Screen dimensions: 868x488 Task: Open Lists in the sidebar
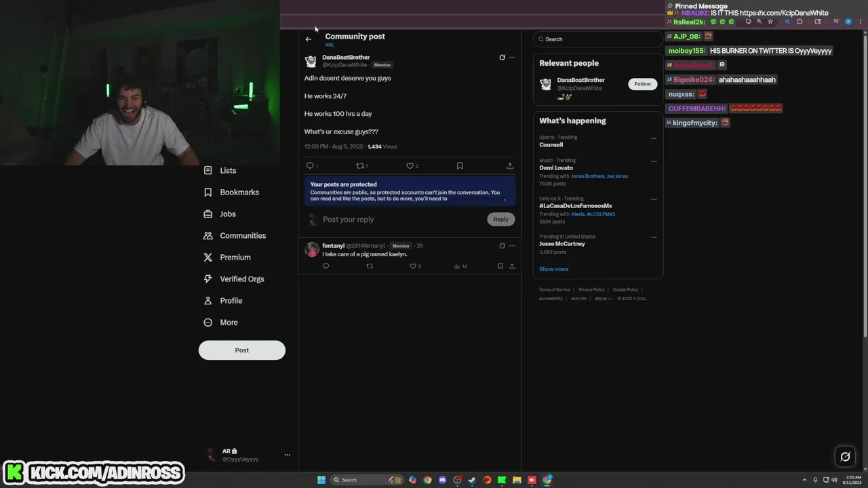coord(220,171)
